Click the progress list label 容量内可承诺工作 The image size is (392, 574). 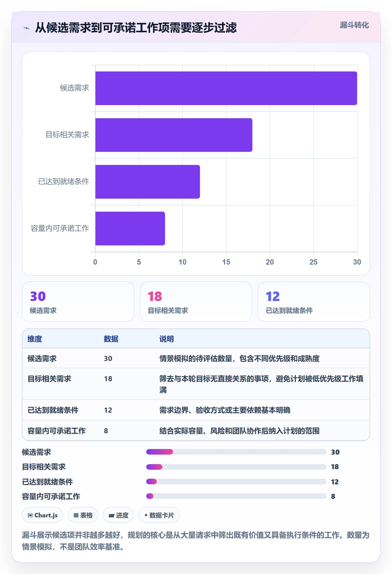coord(51,496)
